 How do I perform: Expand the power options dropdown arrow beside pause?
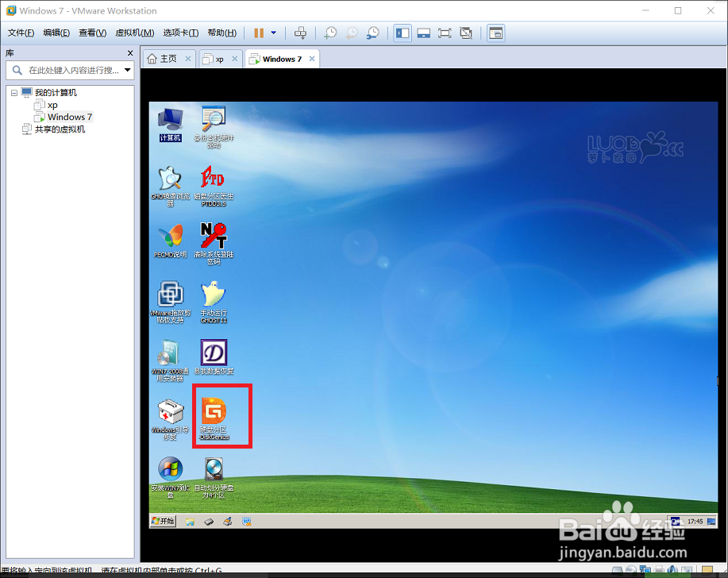point(273,33)
